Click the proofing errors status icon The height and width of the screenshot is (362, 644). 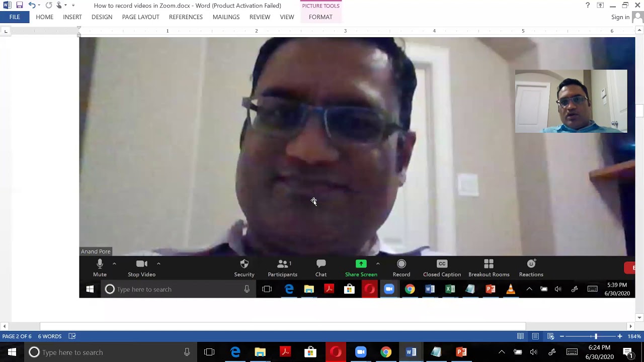[72, 336]
